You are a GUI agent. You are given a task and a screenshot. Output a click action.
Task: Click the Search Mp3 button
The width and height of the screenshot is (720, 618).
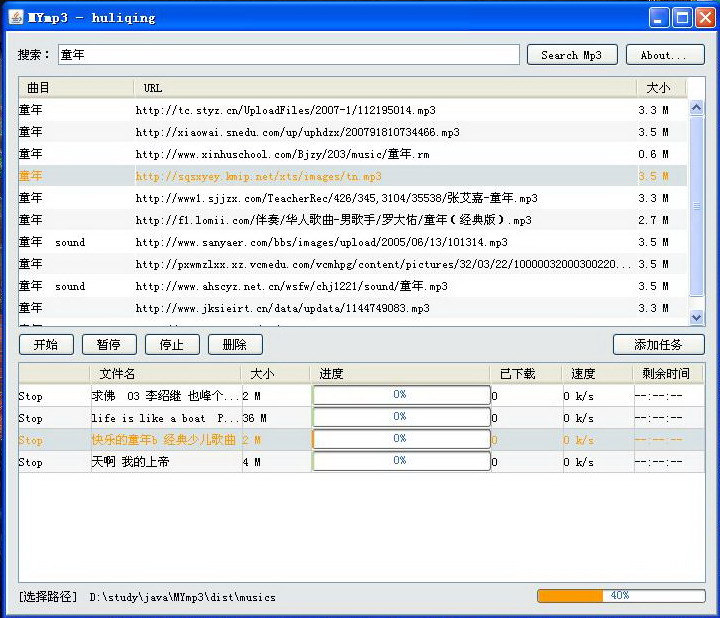pyautogui.click(x=572, y=55)
